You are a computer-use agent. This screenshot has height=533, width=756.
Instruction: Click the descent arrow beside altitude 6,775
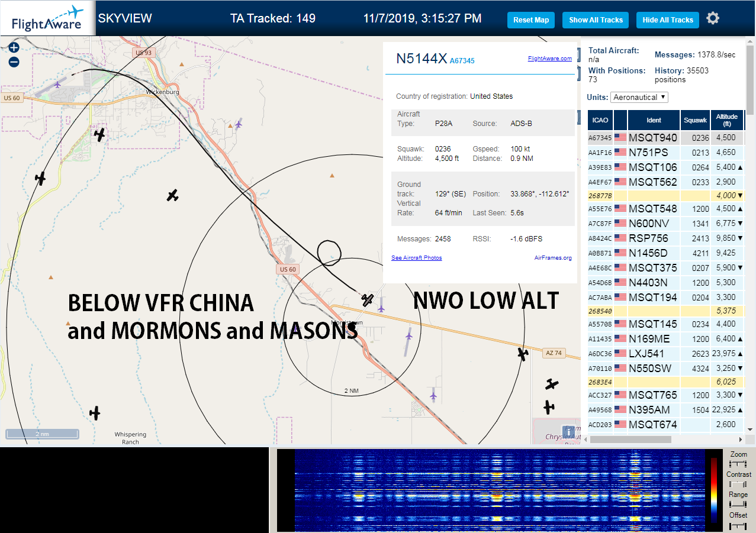(x=741, y=224)
